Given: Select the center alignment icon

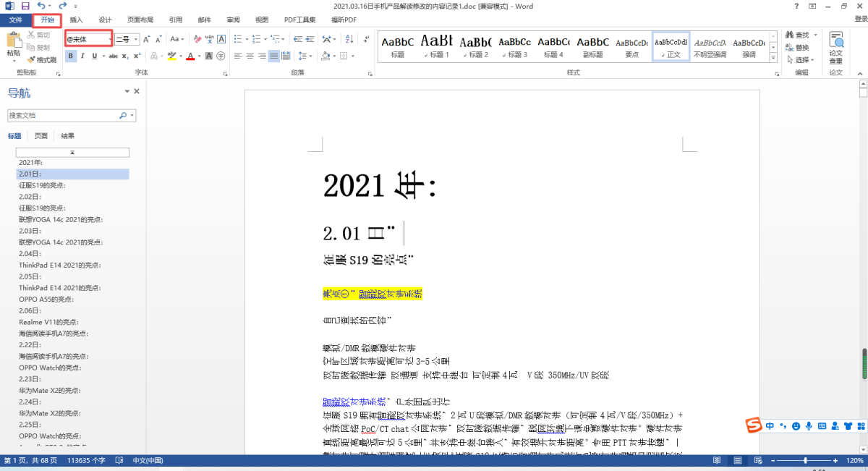Looking at the screenshot, I should pos(250,56).
